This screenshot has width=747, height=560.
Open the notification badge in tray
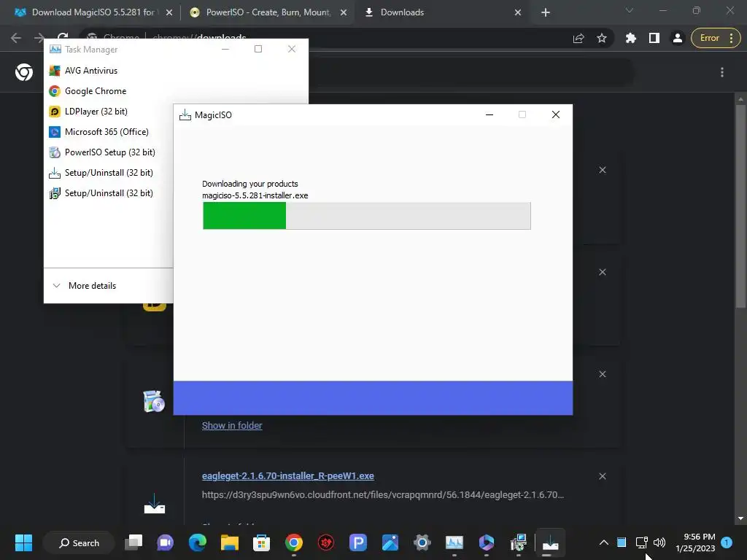[727, 542]
